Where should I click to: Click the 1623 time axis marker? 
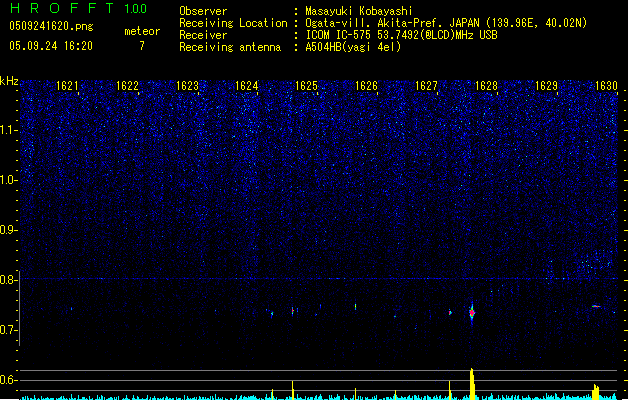coord(187,86)
